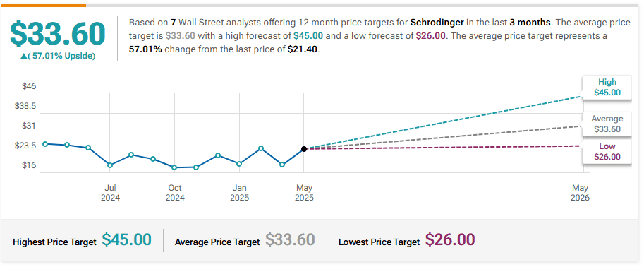Click the Lowest Price Target $26.00 value
The image size is (644, 267).
tap(450, 239)
